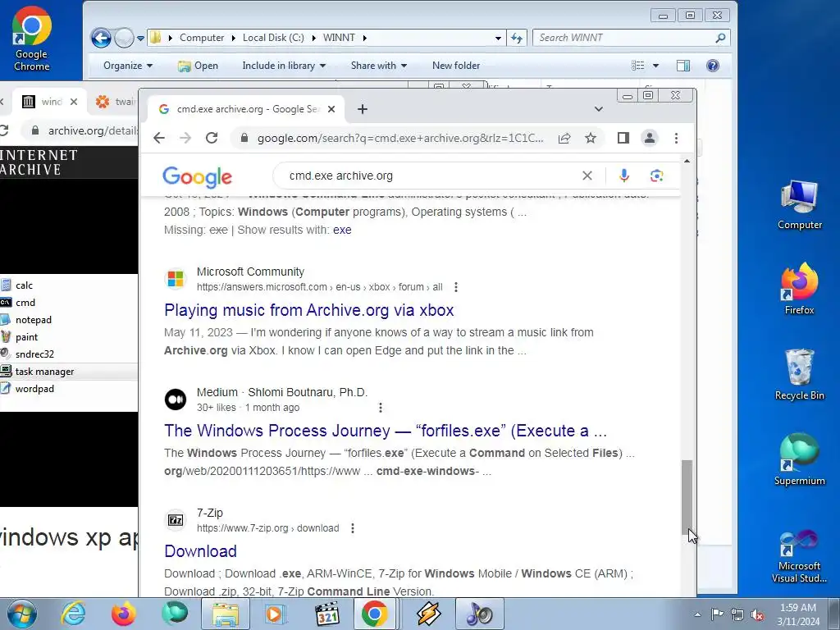Image resolution: width=840 pixels, height=630 pixels.
Task: Open the Playing music from Archive.org via xbox result
Action: click(x=309, y=310)
